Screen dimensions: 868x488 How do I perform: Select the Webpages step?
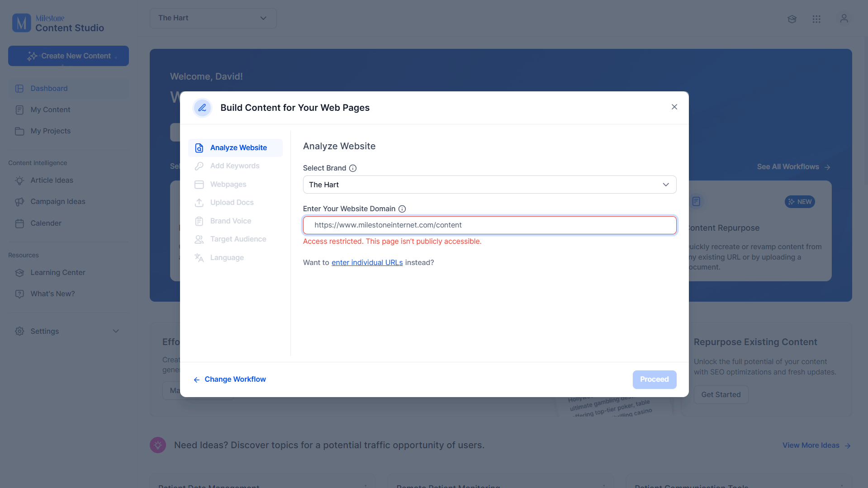tap(235, 185)
